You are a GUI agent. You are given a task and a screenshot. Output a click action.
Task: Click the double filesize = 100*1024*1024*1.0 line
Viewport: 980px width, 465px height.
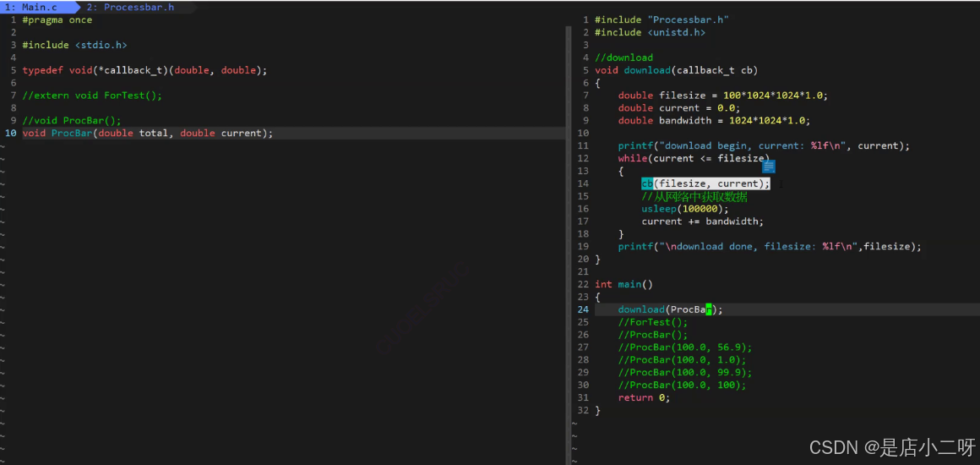[x=723, y=96]
